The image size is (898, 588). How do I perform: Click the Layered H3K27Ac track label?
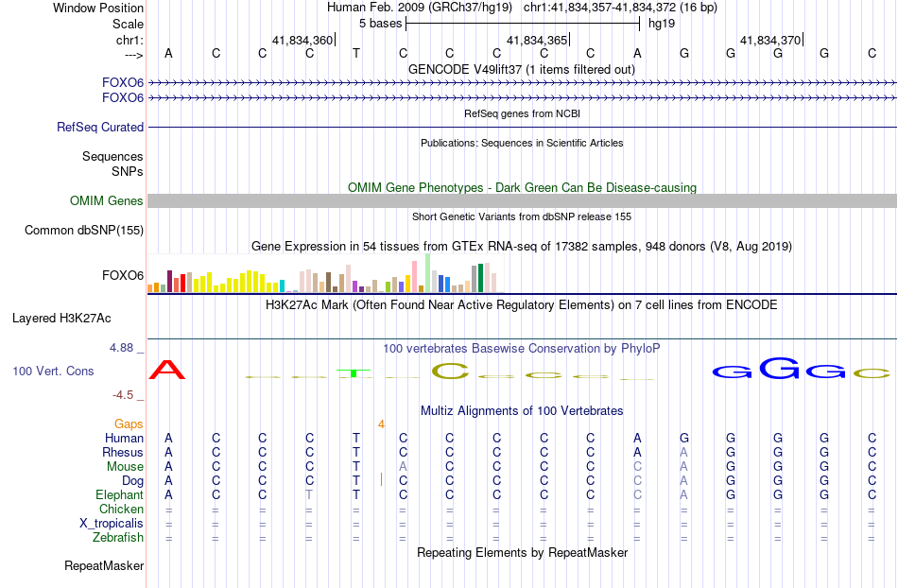61,319
